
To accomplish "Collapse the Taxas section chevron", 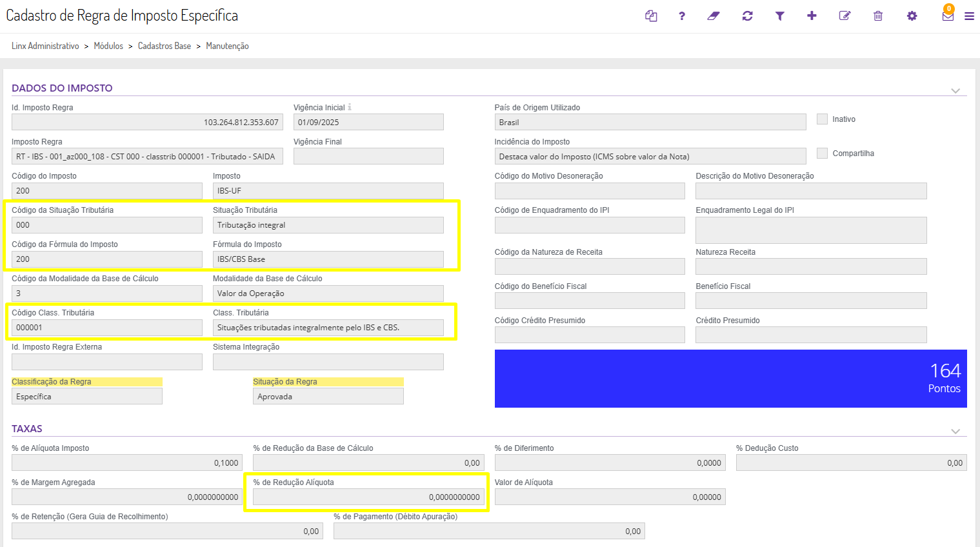I will (955, 432).
